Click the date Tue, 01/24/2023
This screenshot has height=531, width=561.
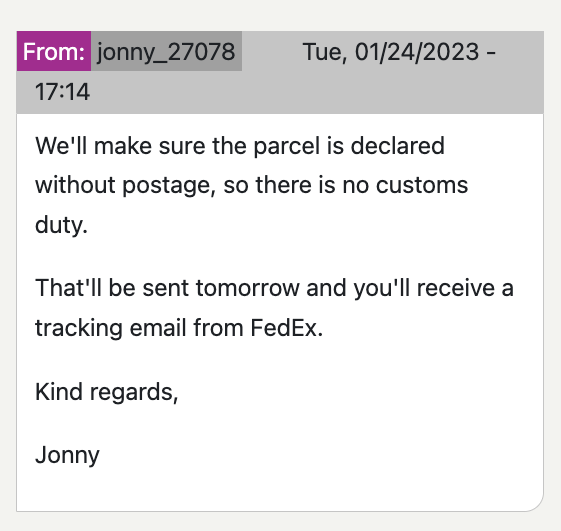tap(391, 52)
